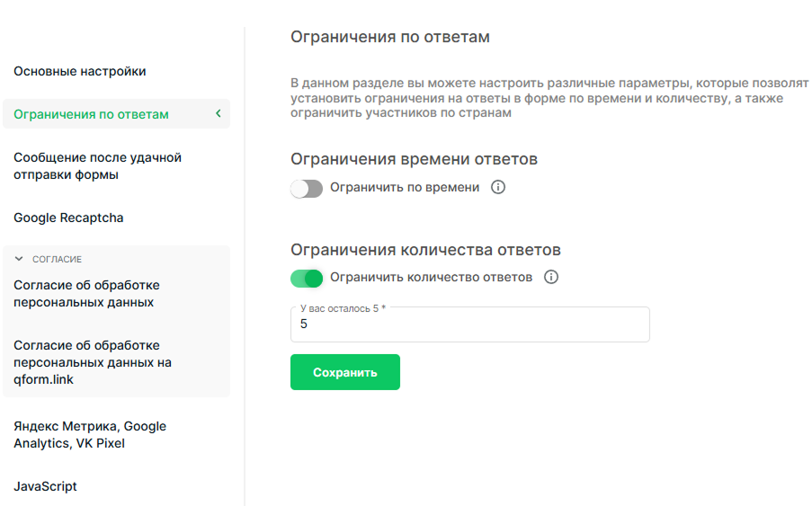
Task: Open info tooltip for Ограничить количество ответов
Action: (x=551, y=278)
